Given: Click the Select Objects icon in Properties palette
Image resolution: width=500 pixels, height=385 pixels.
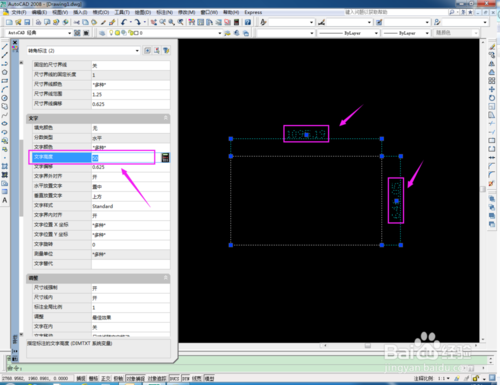Looking at the screenshot, I should tap(157, 51).
